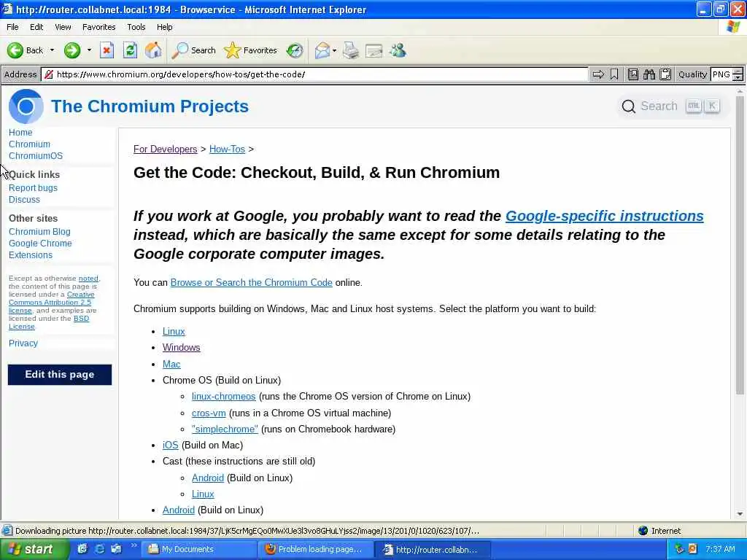747x560 pixels.
Task: Open the Favorites menu
Action: click(x=98, y=27)
